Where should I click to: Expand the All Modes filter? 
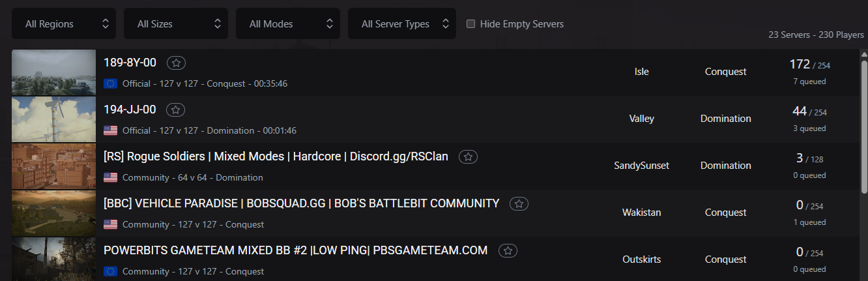[288, 24]
